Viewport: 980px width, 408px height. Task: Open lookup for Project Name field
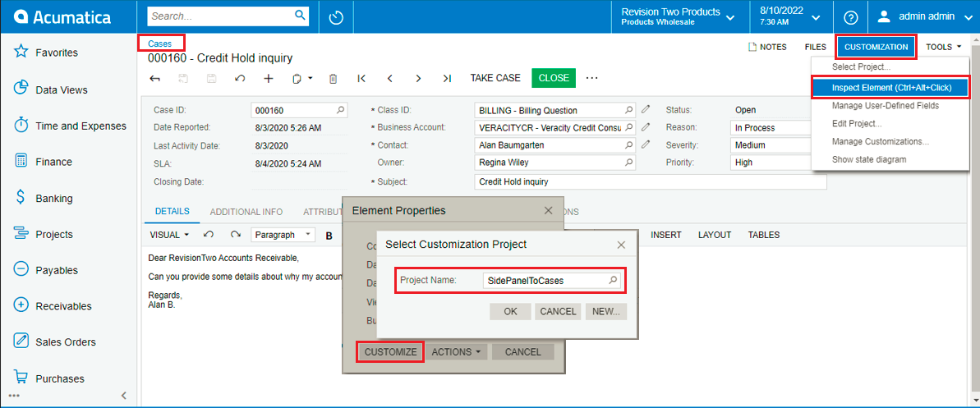tap(613, 281)
